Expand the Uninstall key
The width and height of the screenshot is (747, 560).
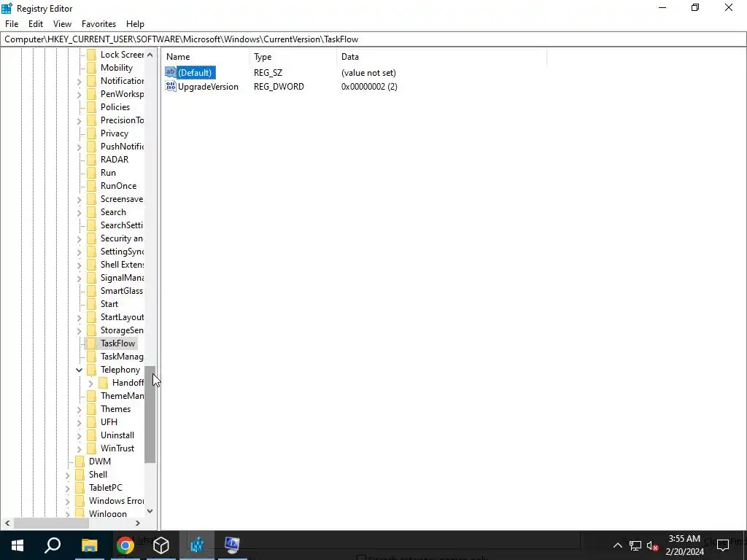tap(79, 436)
